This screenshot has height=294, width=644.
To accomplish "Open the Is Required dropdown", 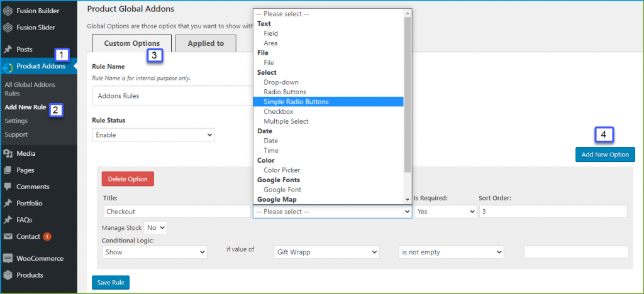I will (445, 212).
